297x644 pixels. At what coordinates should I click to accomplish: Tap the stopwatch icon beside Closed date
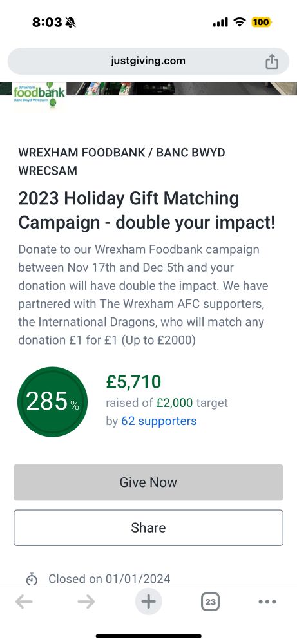point(32,579)
